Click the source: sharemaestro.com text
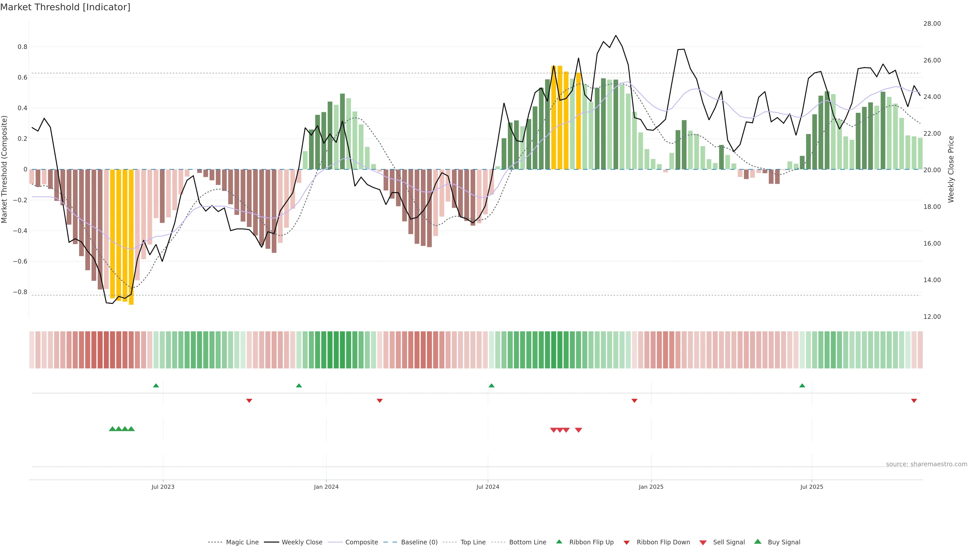This screenshot has width=980, height=551. (926, 464)
